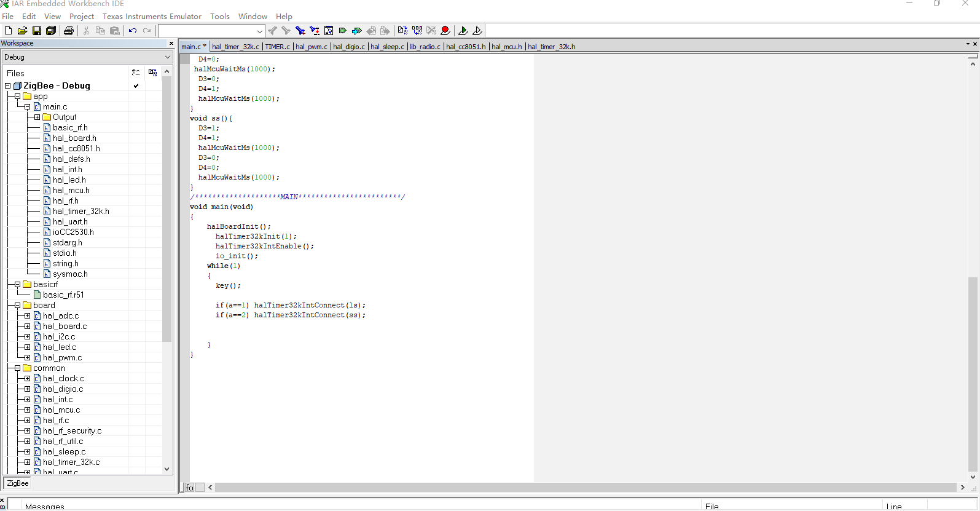The height and width of the screenshot is (511, 980).
Task: Switch to the hal_cc8051.h tab
Action: 466,47
